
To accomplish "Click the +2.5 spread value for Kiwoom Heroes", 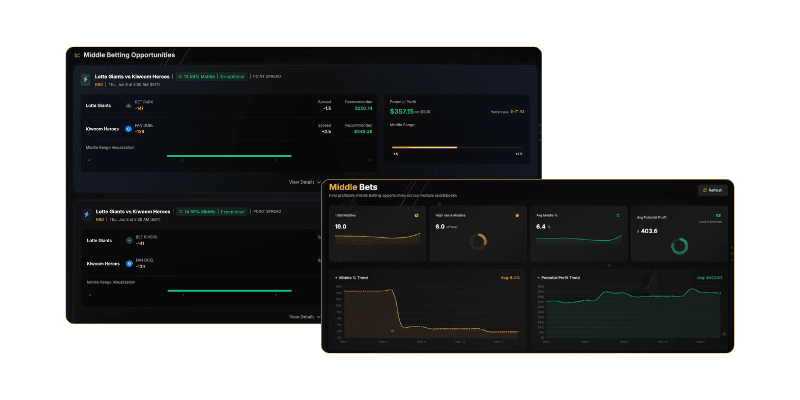I will [x=327, y=132].
